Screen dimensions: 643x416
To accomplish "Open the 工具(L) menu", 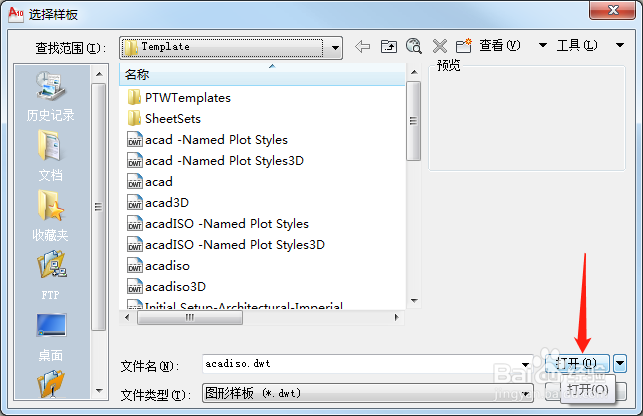I will pyautogui.click(x=577, y=45).
